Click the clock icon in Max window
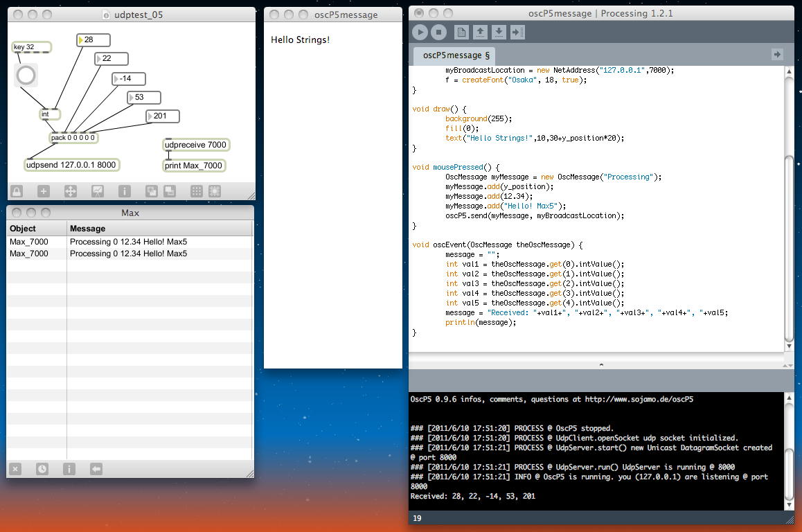This screenshot has width=802, height=532. (42, 469)
